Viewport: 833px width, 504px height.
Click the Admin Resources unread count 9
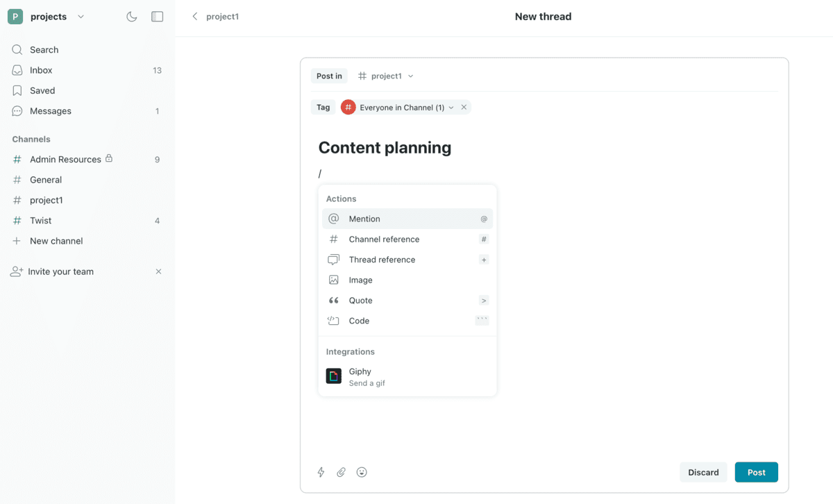[x=157, y=160]
